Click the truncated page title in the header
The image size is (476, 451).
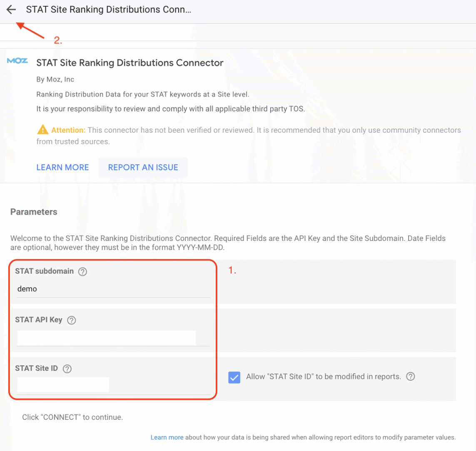(108, 10)
